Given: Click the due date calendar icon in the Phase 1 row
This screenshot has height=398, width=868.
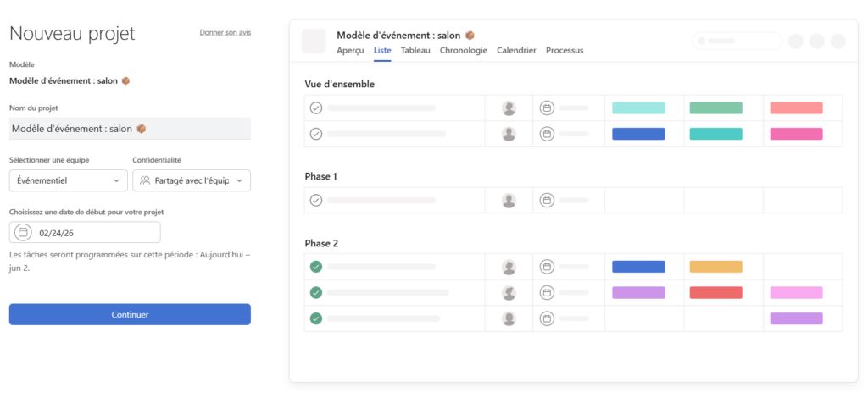Looking at the screenshot, I should pyautogui.click(x=547, y=201).
